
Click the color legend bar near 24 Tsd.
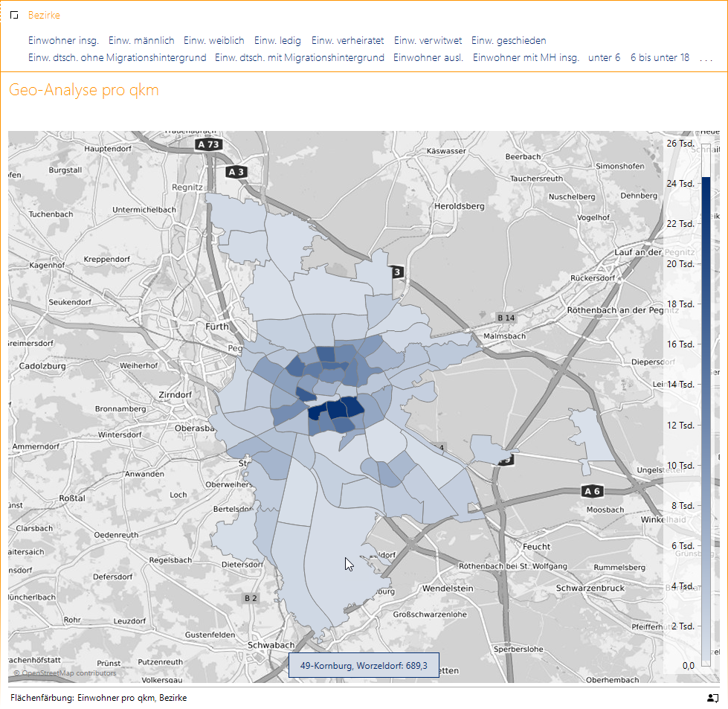(x=706, y=185)
